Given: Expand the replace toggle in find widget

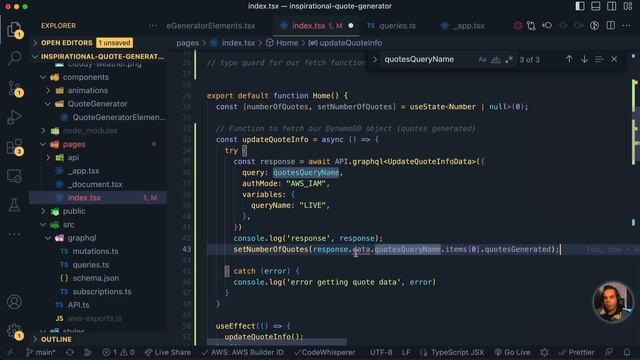Looking at the screenshot, I should pos(375,60).
